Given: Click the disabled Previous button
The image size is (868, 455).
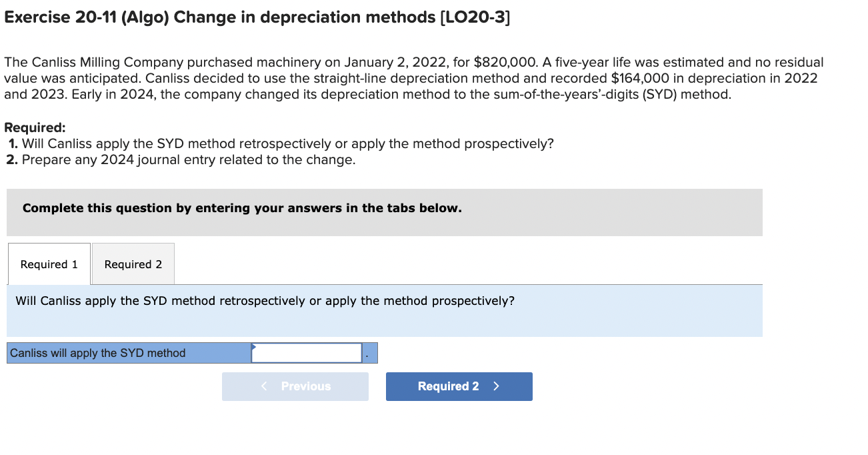Looking at the screenshot, I should (295, 386).
